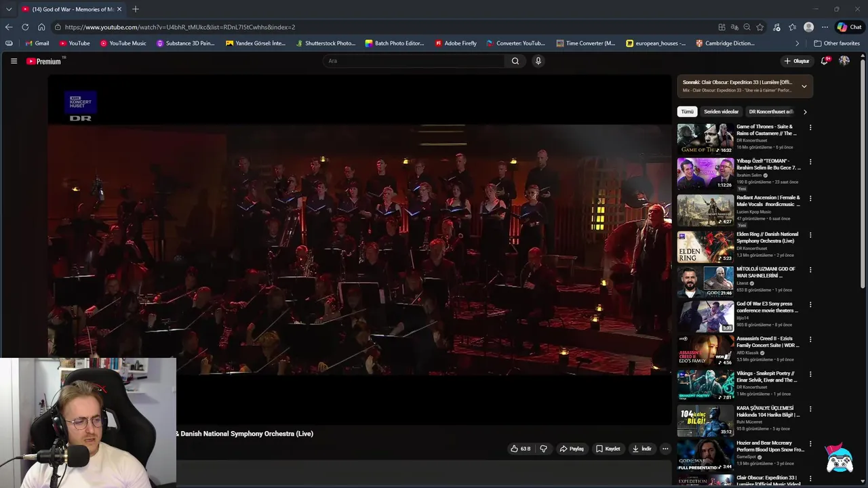Image resolution: width=868 pixels, height=488 pixels.
Task: Click the DR Koncerthuset video watermark logo
Action: pyautogui.click(x=81, y=107)
